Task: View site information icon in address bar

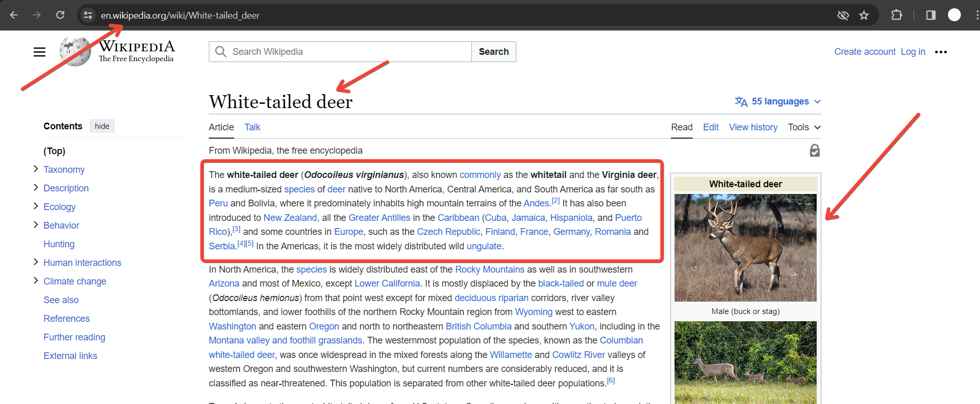Action: [x=88, y=15]
